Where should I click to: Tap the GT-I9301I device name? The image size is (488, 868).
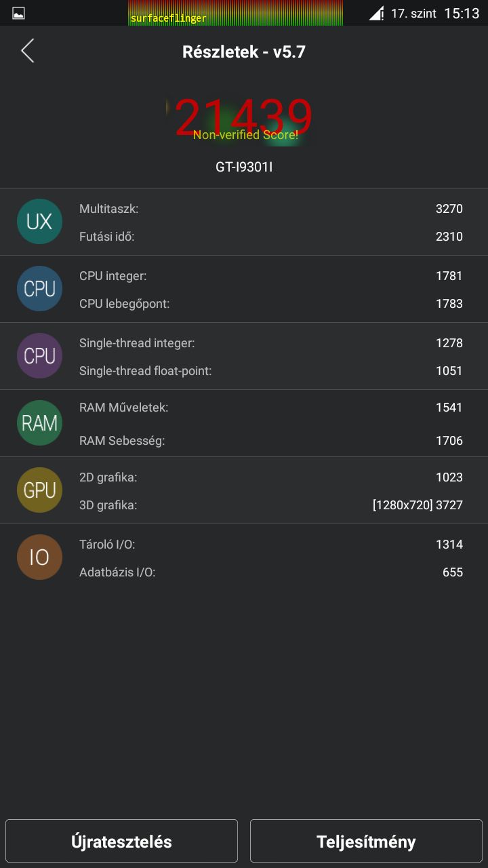click(x=244, y=166)
